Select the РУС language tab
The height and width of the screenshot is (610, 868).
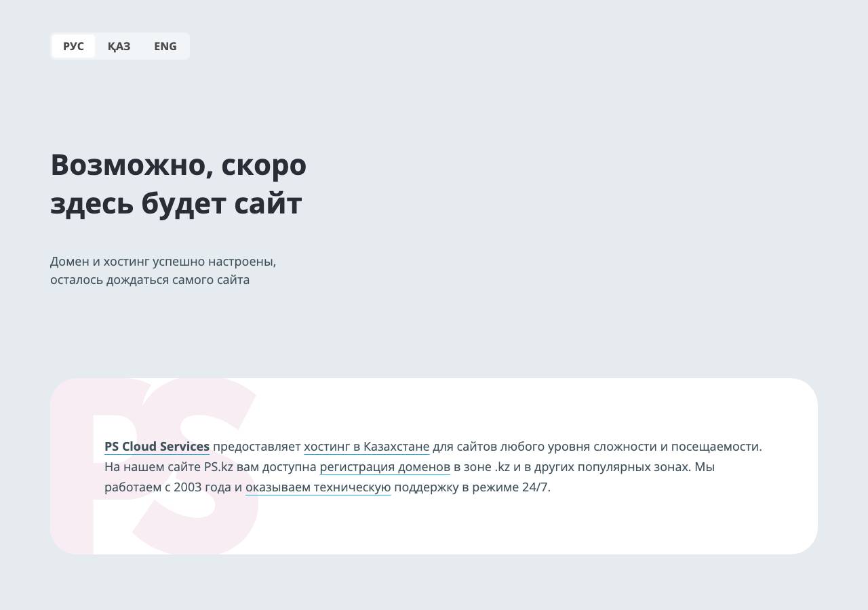tap(73, 46)
